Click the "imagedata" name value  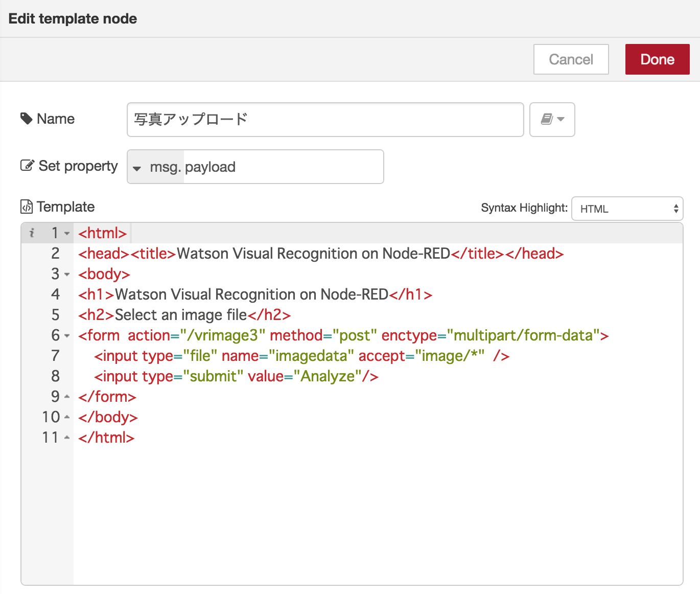click(x=311, y=356)
